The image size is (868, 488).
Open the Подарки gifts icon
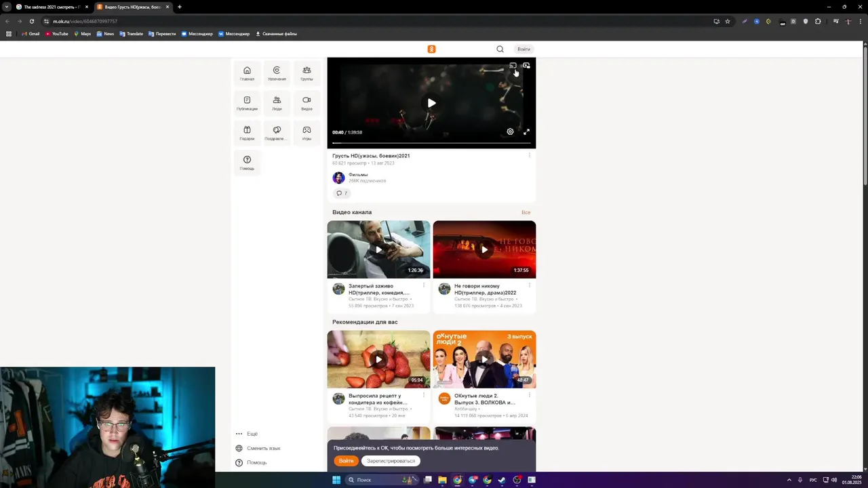pyautogui.click(x=247, y=133)
